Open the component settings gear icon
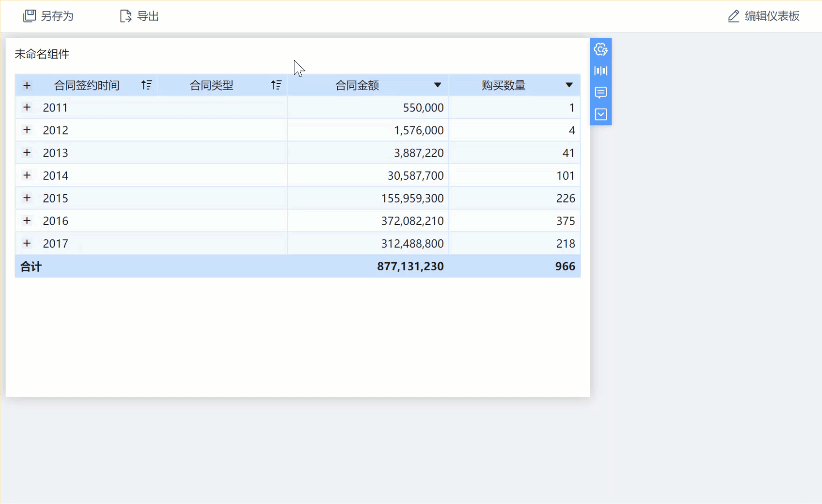822x504 pixels. pyautogui.click(x=601, y=49)
